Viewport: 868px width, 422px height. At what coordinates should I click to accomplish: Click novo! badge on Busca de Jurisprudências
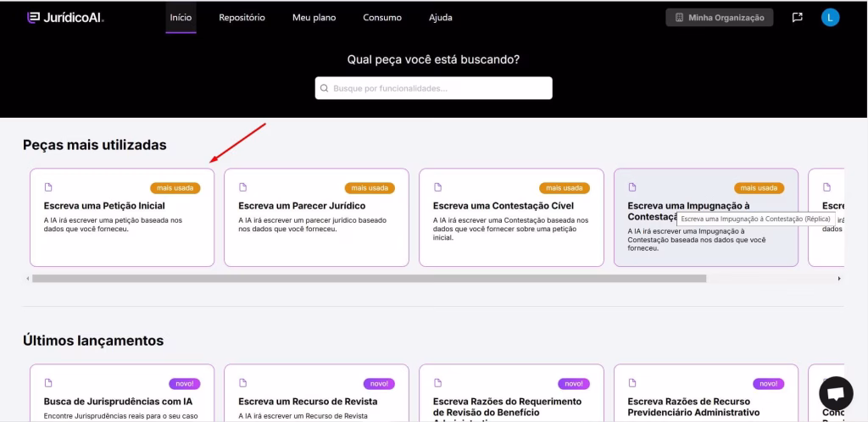(x=184, y=383)
